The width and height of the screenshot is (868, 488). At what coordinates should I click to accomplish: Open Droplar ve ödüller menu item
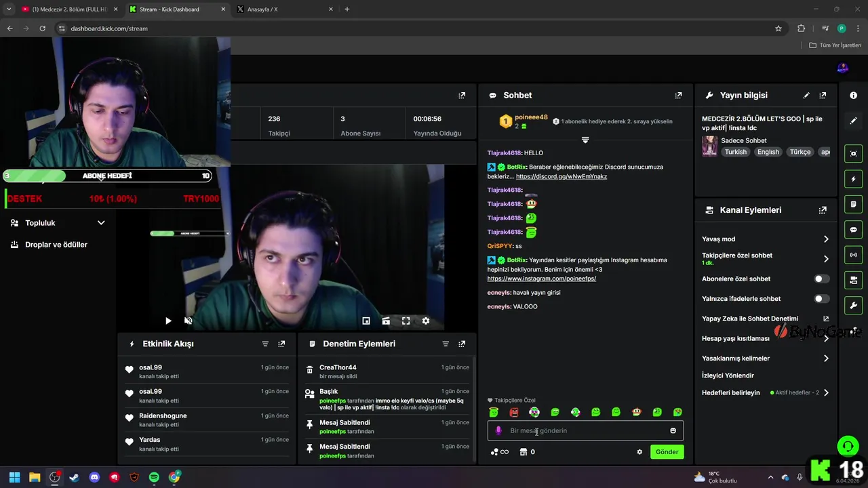pyautogui.click(x=56, y=245)
